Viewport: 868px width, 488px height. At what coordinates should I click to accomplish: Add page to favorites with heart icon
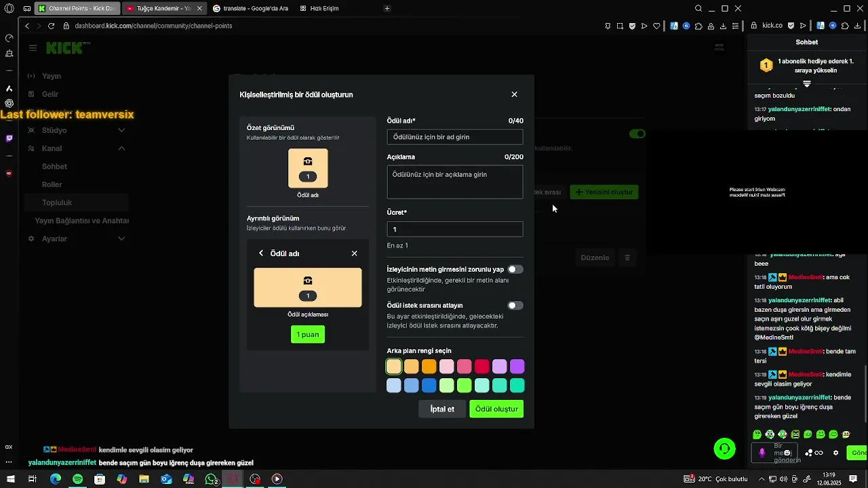(656, 26)
